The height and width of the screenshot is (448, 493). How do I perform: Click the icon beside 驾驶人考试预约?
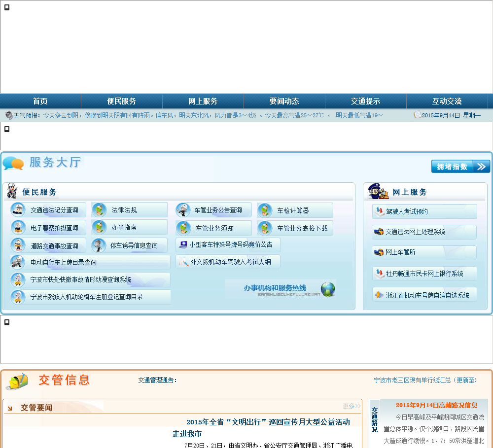pyautogui.click(x=380, y=211)
